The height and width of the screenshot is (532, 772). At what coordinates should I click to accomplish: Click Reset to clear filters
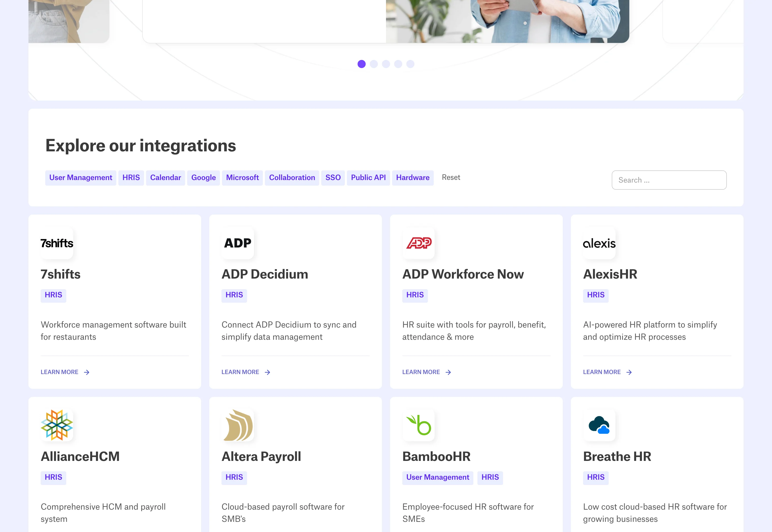click(451, 177)
